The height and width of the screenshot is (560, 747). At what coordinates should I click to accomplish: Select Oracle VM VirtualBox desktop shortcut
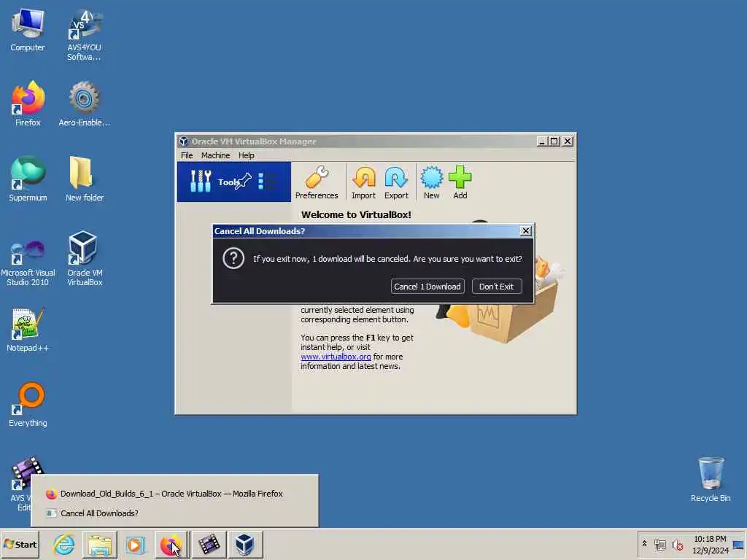(84, 259)
